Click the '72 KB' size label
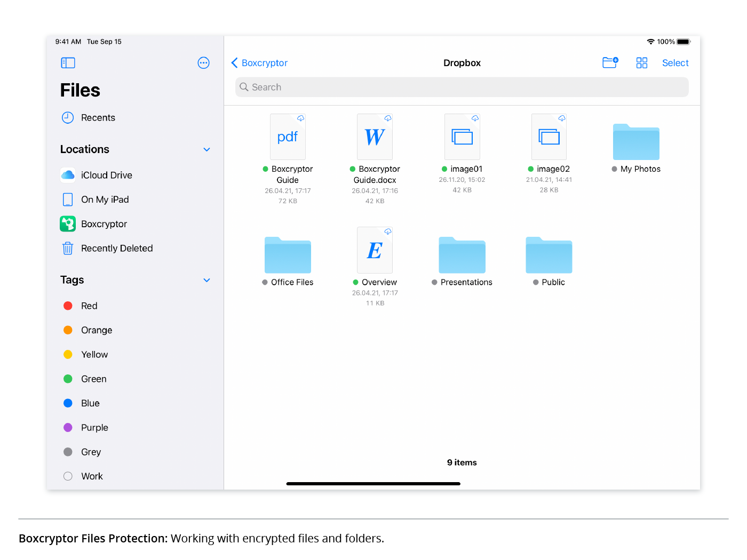747x560 pixels. coord(288,201)
